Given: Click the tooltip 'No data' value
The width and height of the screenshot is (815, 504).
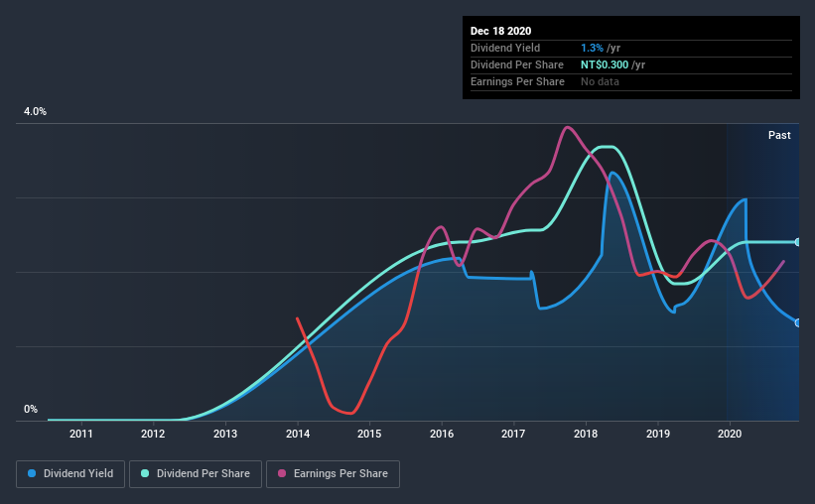Looking at the screenshot, I should tap(600, 81).
